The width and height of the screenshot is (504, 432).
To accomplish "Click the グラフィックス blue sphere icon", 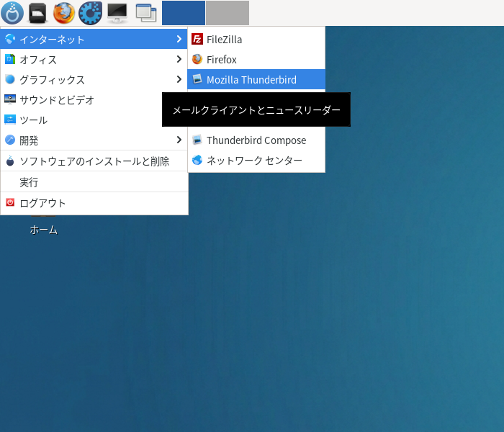I will click(x=10, y=79).
